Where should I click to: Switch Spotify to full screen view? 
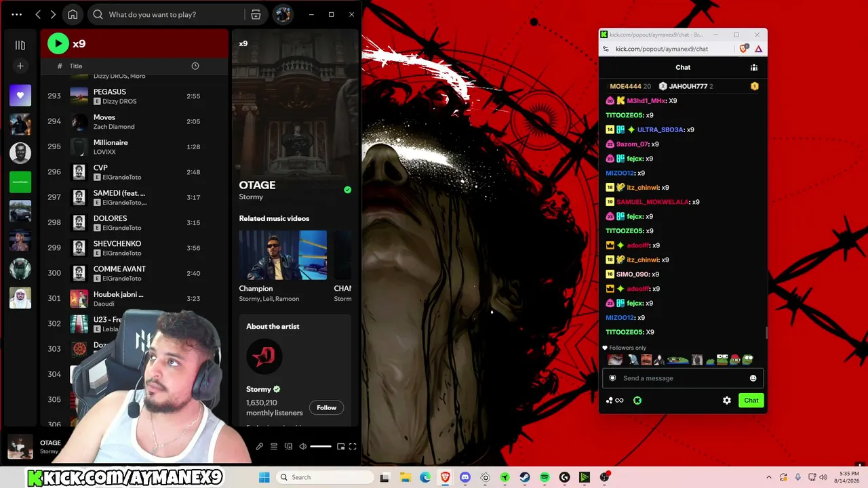[x=353, y=447]
